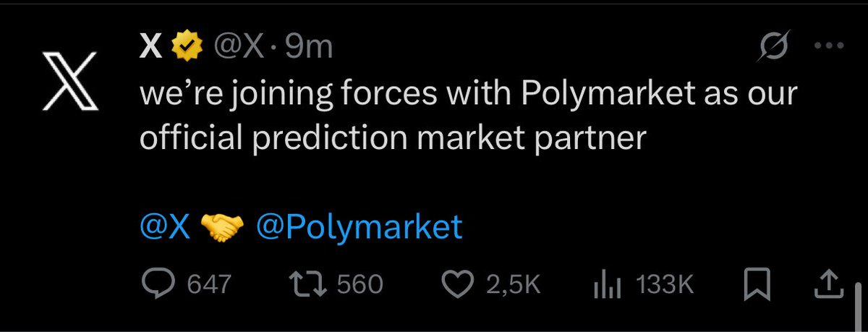Click the 560 repost count
The width and height of the screenshot is (868, 332).
click(x=360, y=284)
